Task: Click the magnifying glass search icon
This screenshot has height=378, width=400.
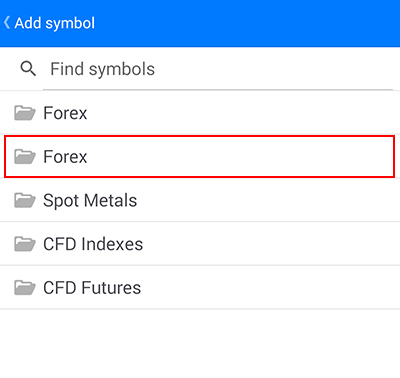Action: pos(28,69)
